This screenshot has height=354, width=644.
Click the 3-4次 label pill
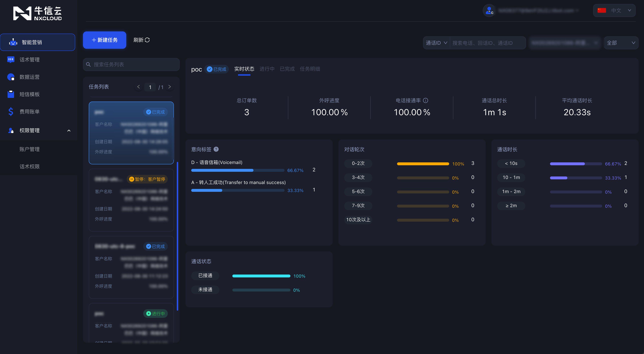click(358, 177)
